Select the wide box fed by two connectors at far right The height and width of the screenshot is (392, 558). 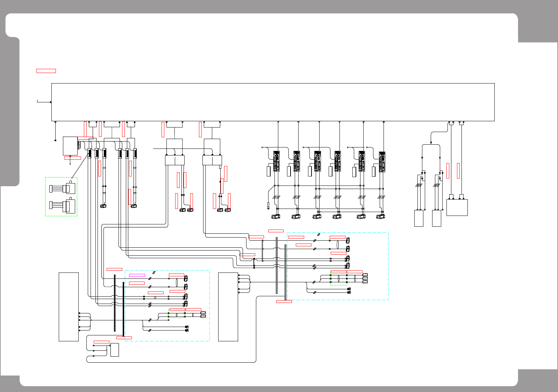click(457, 208)
